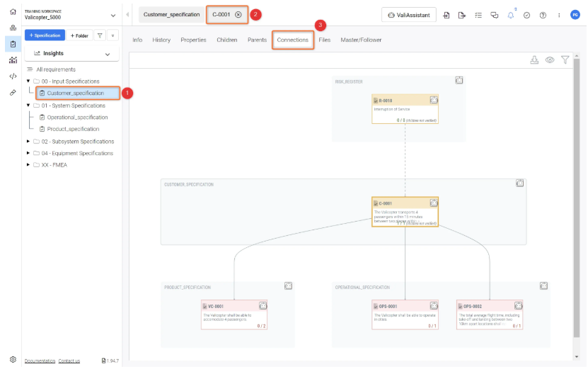
Task: Expand the 02 - Subsystem Specifications folder
Action: click(x=28, y=142)
